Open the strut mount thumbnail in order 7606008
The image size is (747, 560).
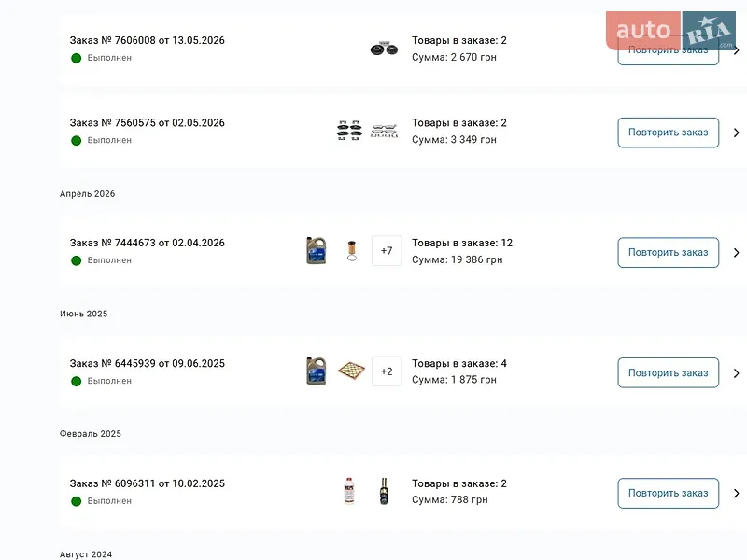[384, 49]
